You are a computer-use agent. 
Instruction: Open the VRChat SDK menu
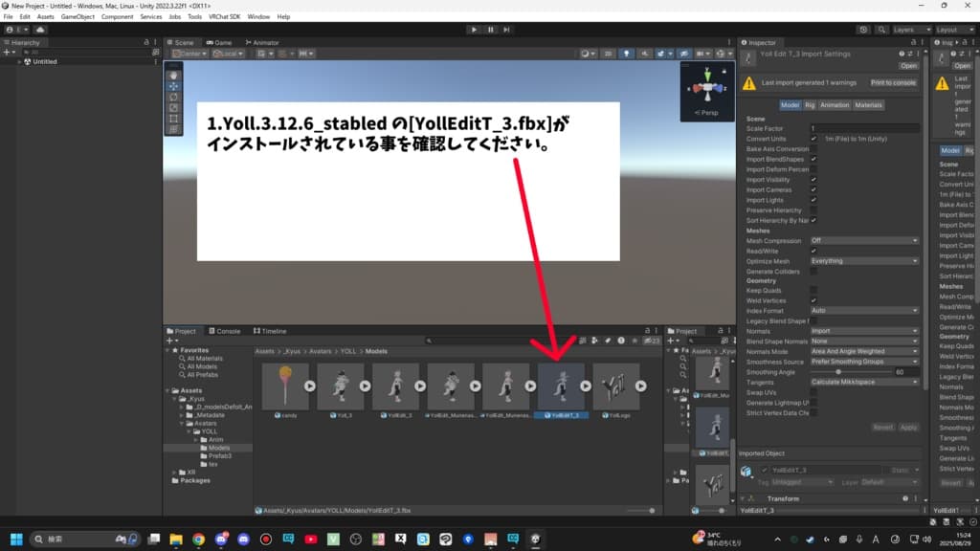pos(226,17)
